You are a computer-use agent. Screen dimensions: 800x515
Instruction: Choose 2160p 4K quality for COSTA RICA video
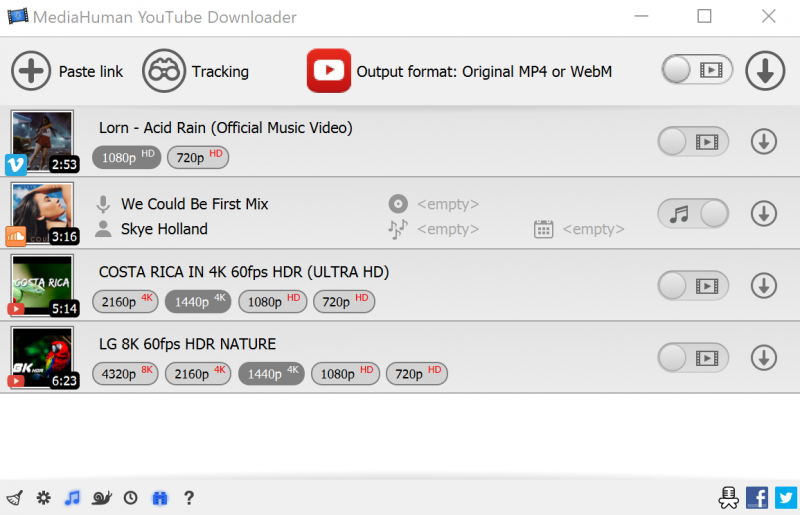pyautogui.click(x=125, y=302)
